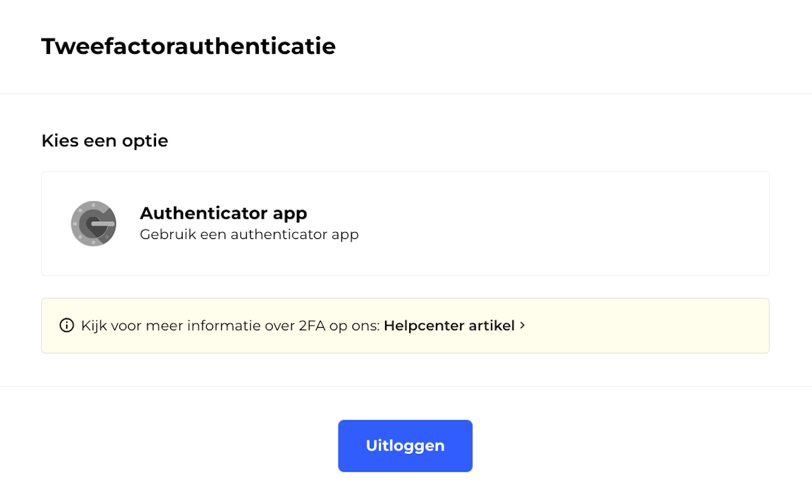Image resolution: width=812 pixels, height=504 pixels.
Task: Click the Tweefactorauthenticatie page heading
Action: [188, 46]
